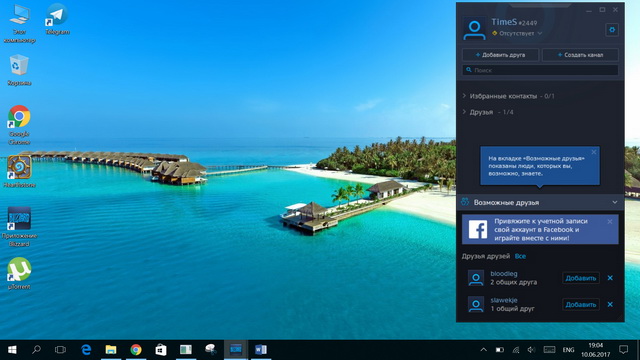
Task: Click the TimeS profile avatar
Action: pos(474,29)
